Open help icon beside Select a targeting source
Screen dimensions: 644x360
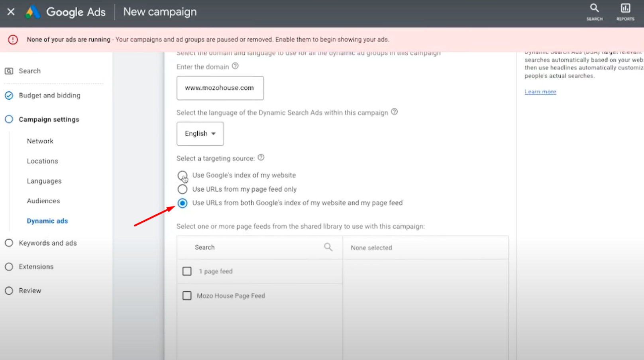(x=261, y=157)
